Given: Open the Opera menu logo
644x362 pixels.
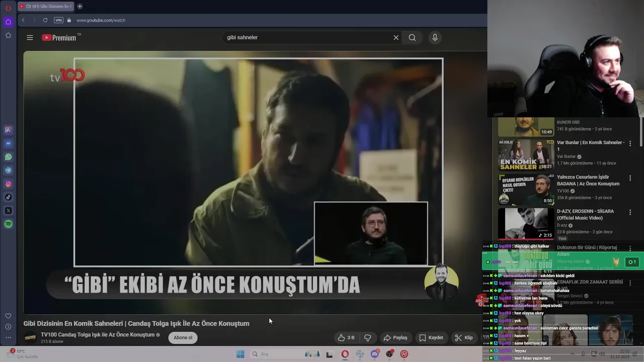Looking at the screenshot, I should 8,9.
